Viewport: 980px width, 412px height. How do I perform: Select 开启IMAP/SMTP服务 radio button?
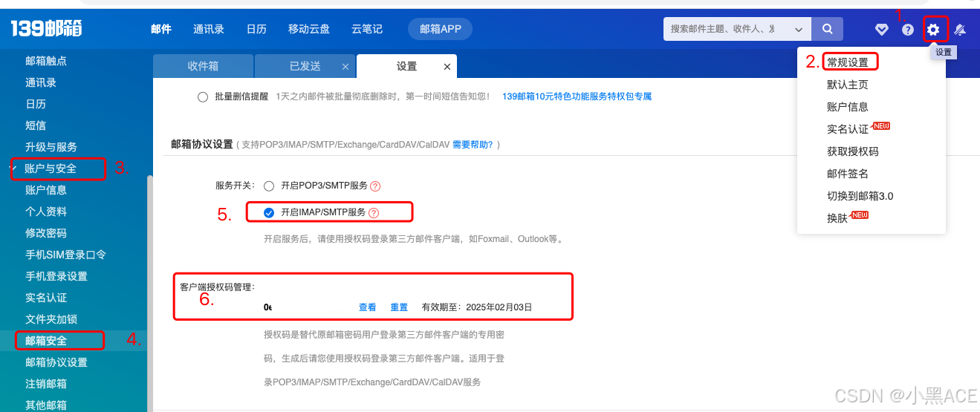269,213
